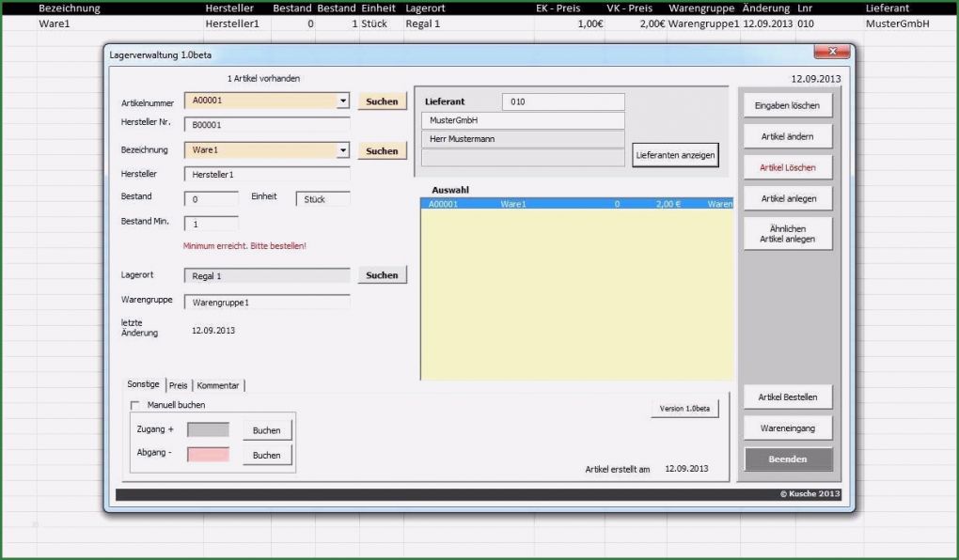
Task: Click Eingaben löschen button
Action: point(787,106)
